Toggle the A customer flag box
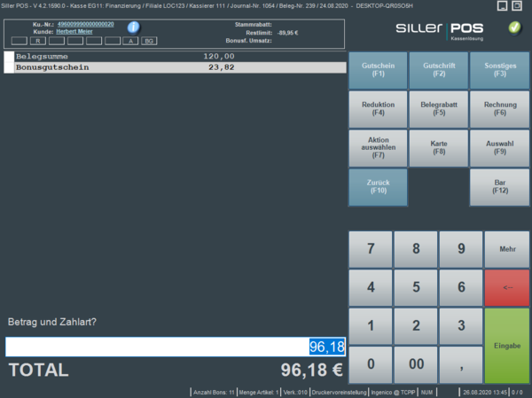 click(131, 41)
